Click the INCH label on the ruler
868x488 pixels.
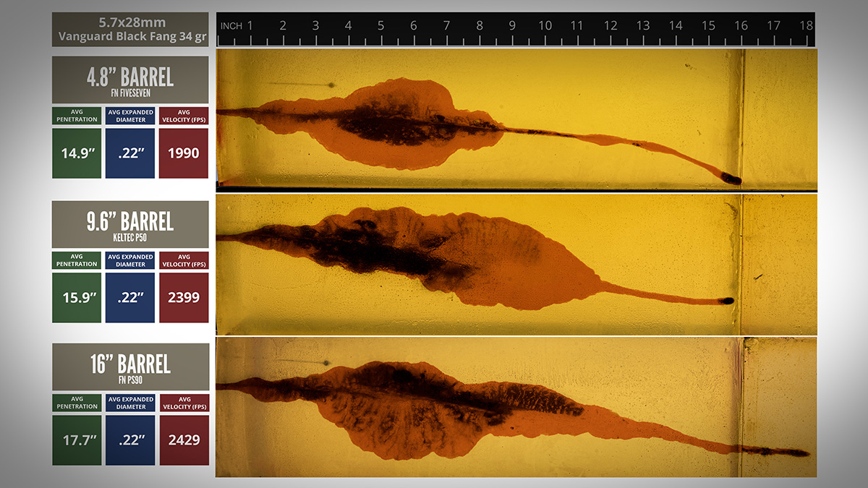(x=231, y=26)
